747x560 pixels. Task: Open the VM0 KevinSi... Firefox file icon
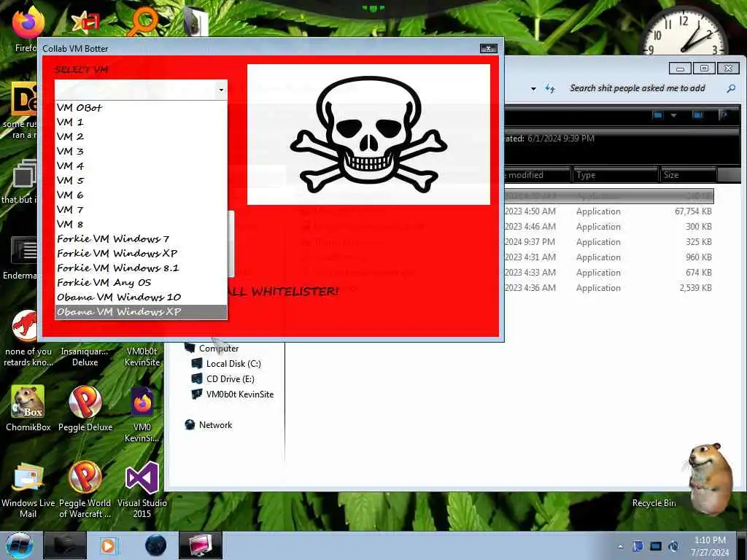coord(142,413)
